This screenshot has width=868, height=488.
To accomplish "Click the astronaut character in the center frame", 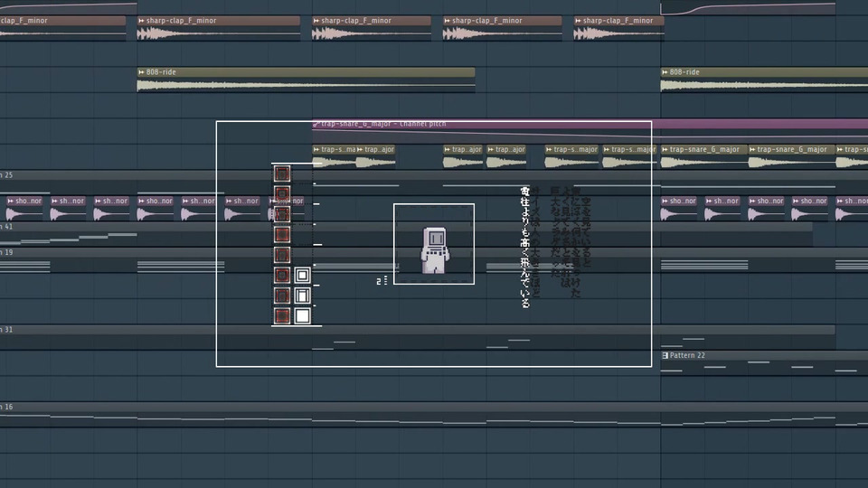I will [x=435, y=250].
